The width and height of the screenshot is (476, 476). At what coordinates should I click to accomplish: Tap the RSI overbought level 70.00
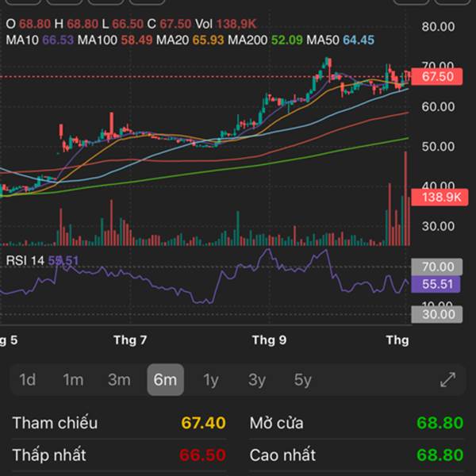pyautogui.click(x=436, y=267)
